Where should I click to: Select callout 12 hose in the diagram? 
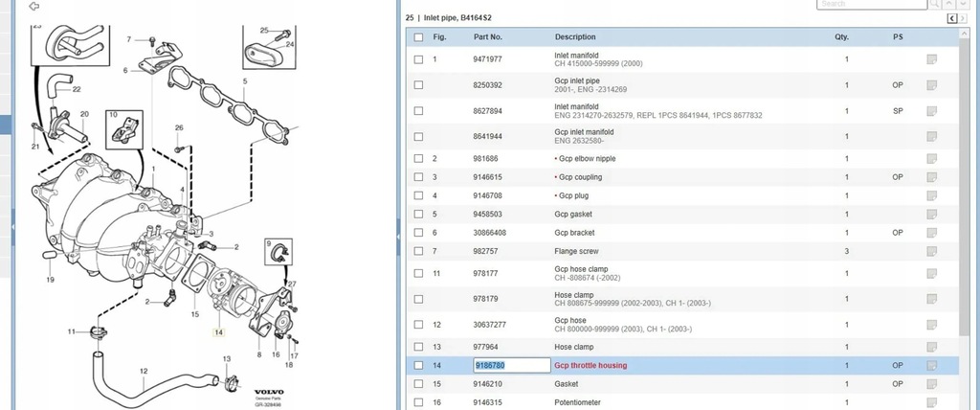(144, 371)
